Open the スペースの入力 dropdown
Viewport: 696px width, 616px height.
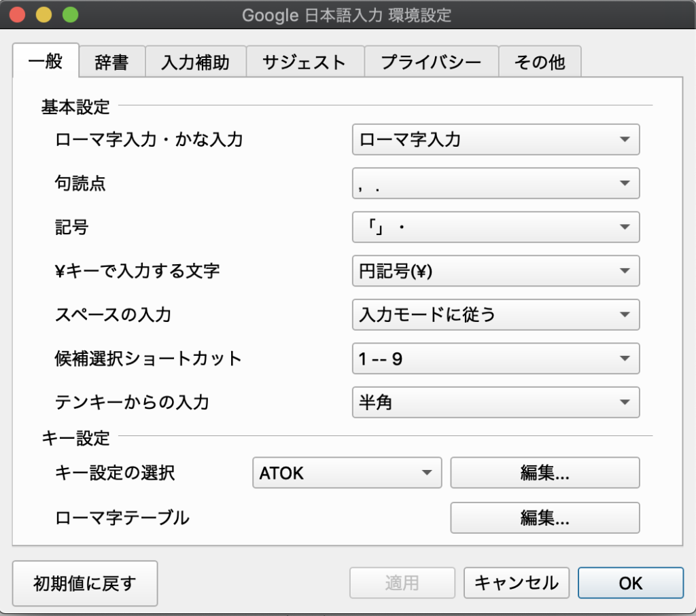point(495,315)
